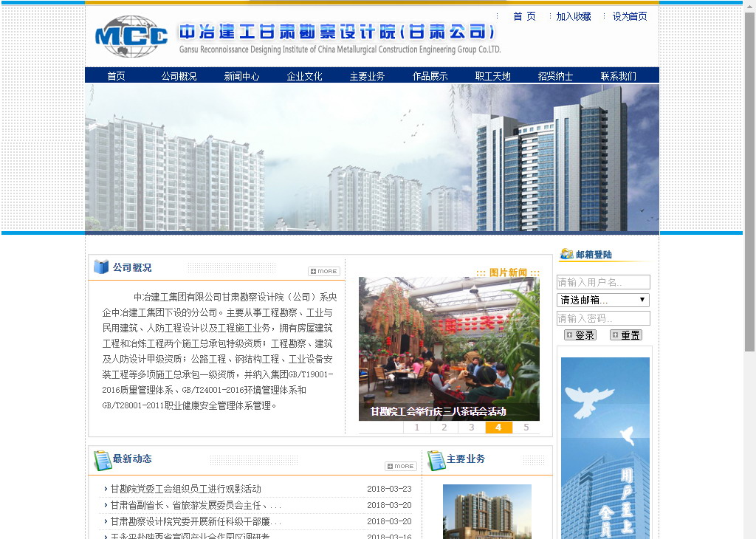Open news 甘肃省副省长、省旅游发展委员会主任
Screen dimensions: 756x539
195,505
